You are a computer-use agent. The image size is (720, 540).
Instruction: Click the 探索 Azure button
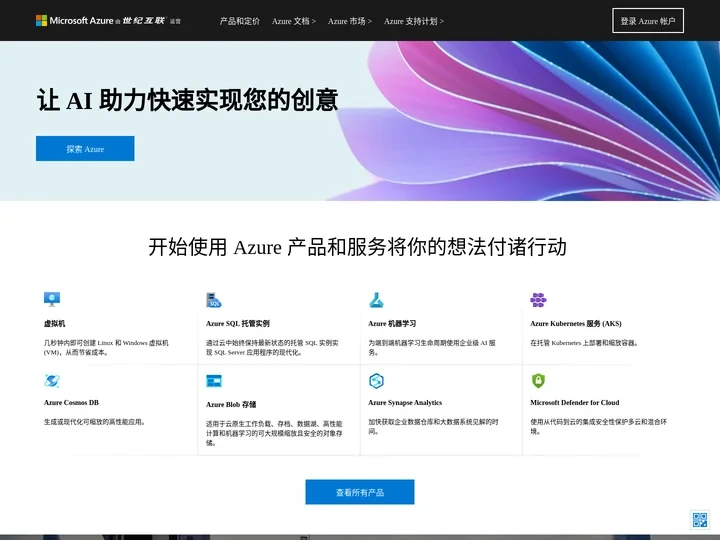click(85, 149)
